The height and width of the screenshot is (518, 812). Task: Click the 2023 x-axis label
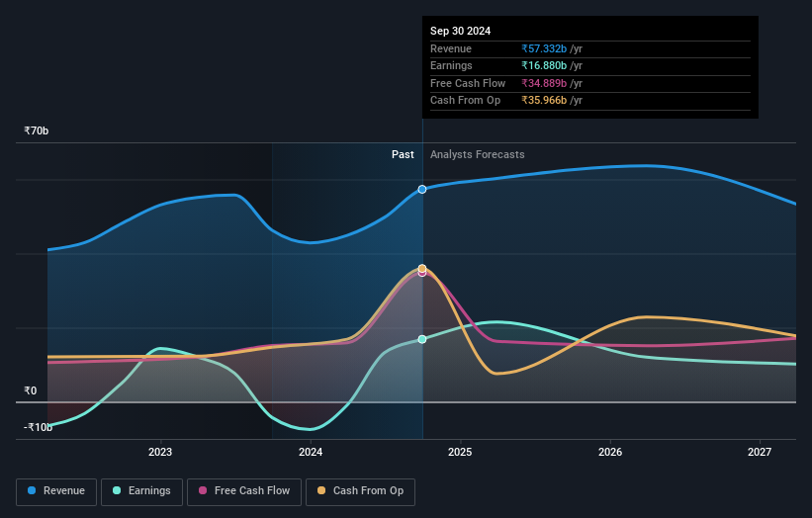160,452
